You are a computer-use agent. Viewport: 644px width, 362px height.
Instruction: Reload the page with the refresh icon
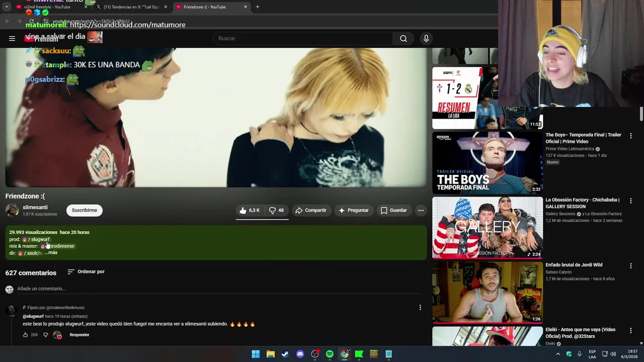point(32,22)
